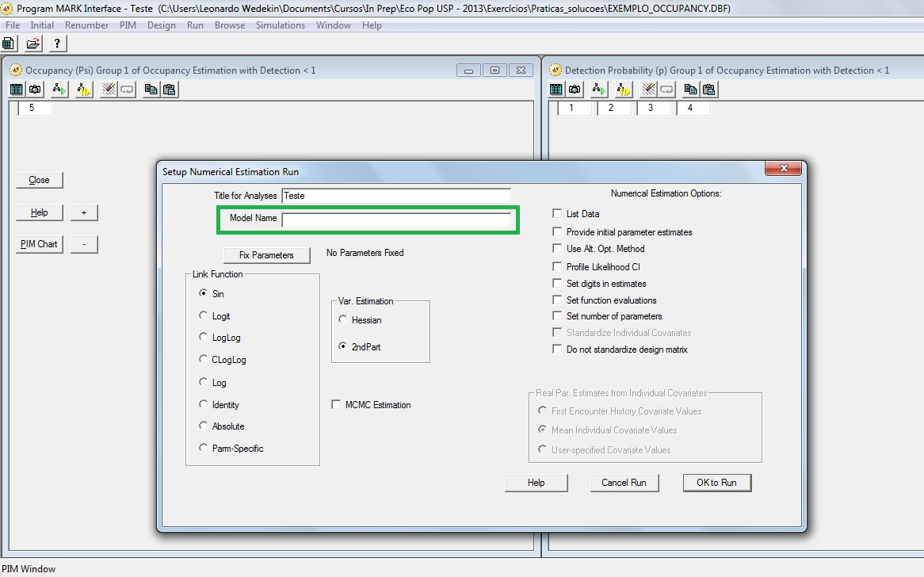Check Set number of parameters

click(x=557, y=316)
